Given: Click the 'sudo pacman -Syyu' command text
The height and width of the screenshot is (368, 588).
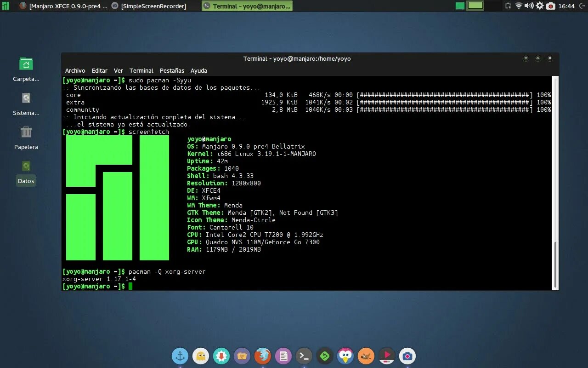Looking at the screenshot, I should point(160,80).
